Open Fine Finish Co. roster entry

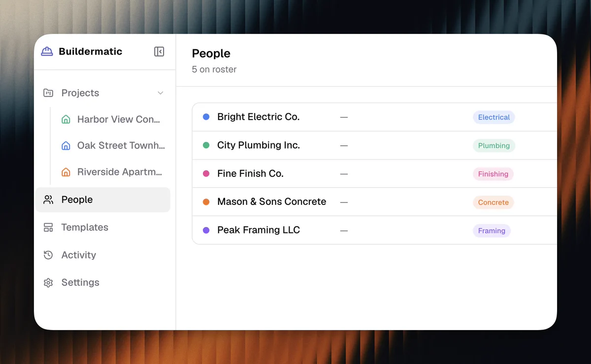[375, 173]
